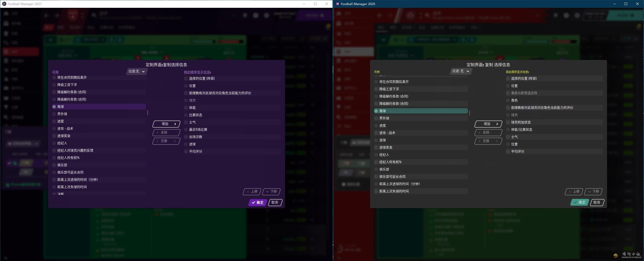Click 去除 button in FM 2021 dialog
The height and width of the screenshot is (261, 644).
(x=166, y=132)
